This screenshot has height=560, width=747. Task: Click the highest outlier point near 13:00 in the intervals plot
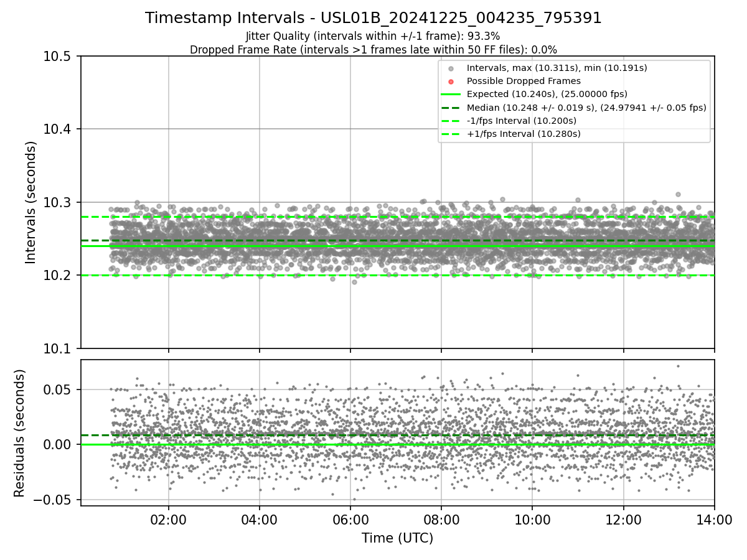tap(678, 194)
